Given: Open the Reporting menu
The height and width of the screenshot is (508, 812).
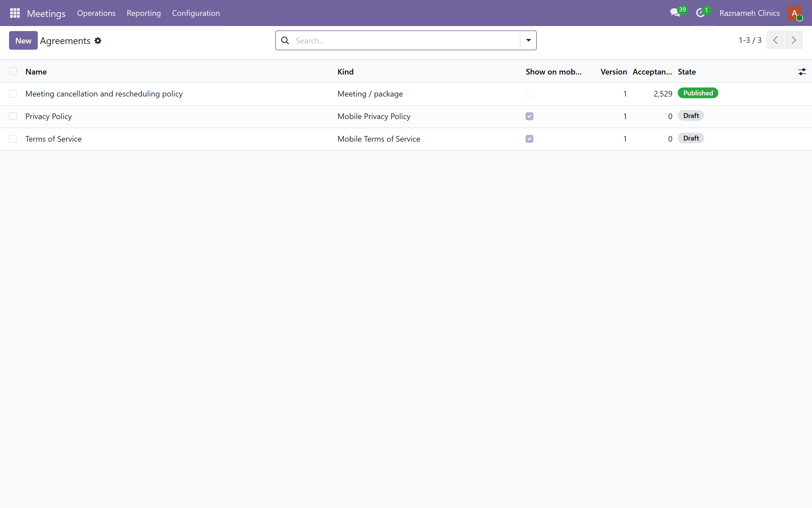Looking at the screenshot, I should pyautogui.click(x=144, y=13).
